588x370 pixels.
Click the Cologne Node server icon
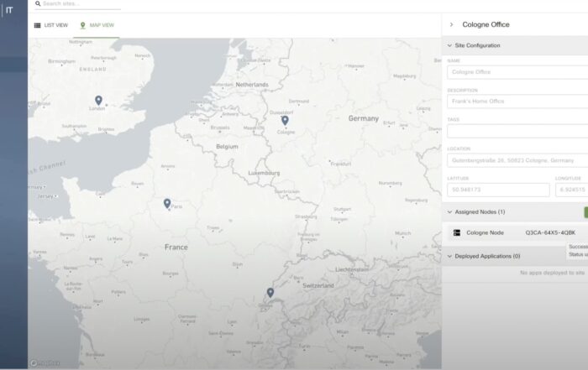pos(457,232)
